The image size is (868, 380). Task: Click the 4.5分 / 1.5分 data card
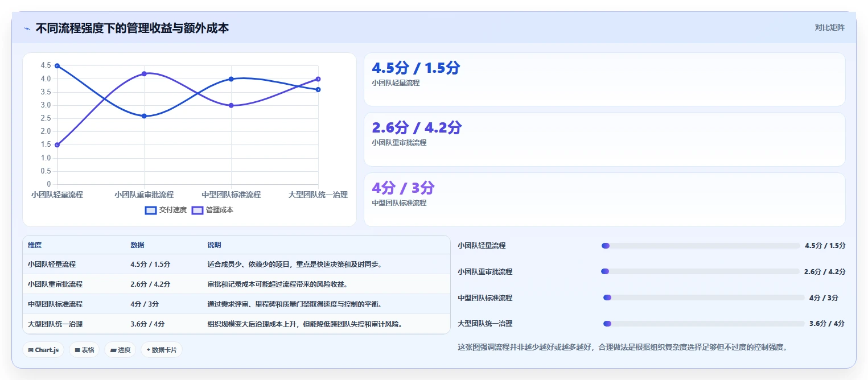(604, 80)
